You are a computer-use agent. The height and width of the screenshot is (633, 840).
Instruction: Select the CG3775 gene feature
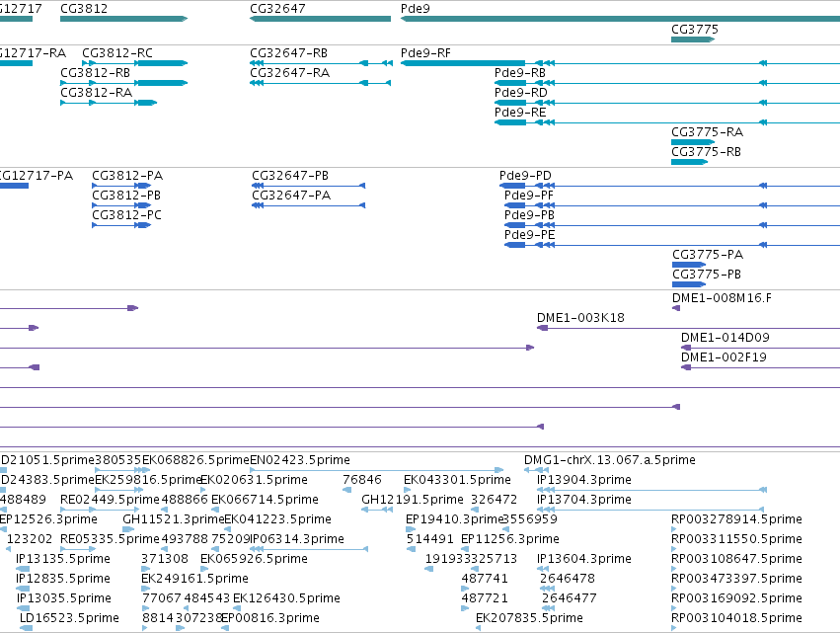tap(693, 40)
